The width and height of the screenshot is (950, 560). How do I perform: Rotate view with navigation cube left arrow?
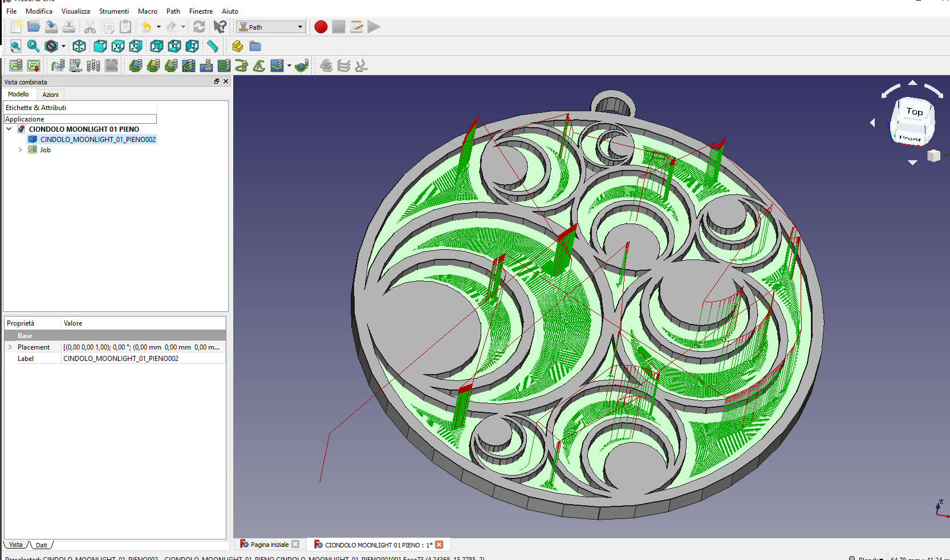point(872,123)
